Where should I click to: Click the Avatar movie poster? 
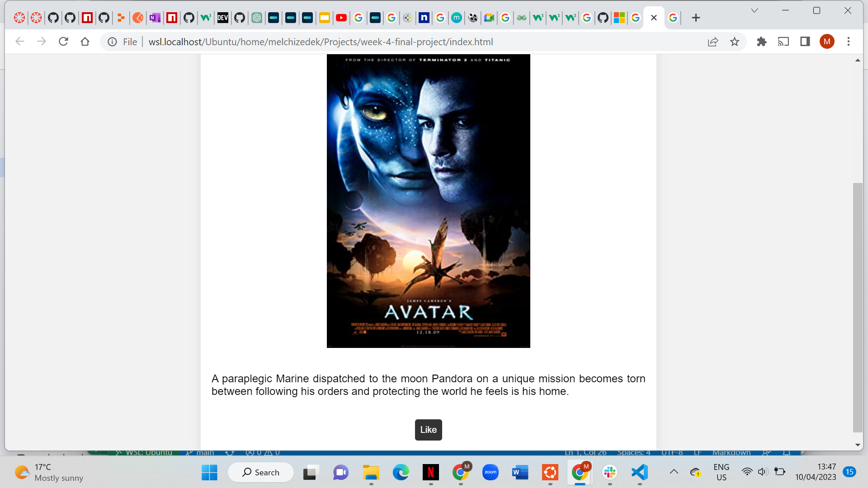click(428, 201)
